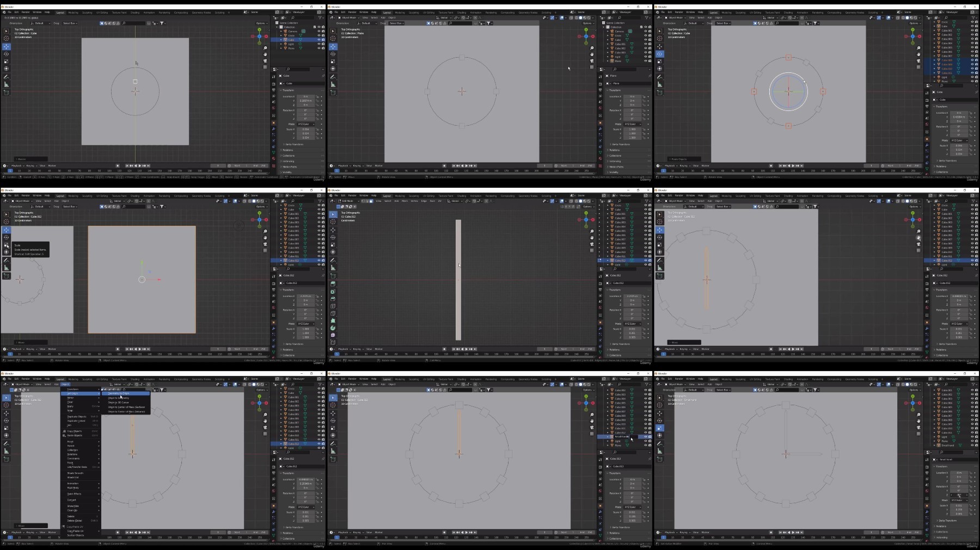
Task: Open the Vertex menu in Edit Mode header
Action: pos(414,201)
